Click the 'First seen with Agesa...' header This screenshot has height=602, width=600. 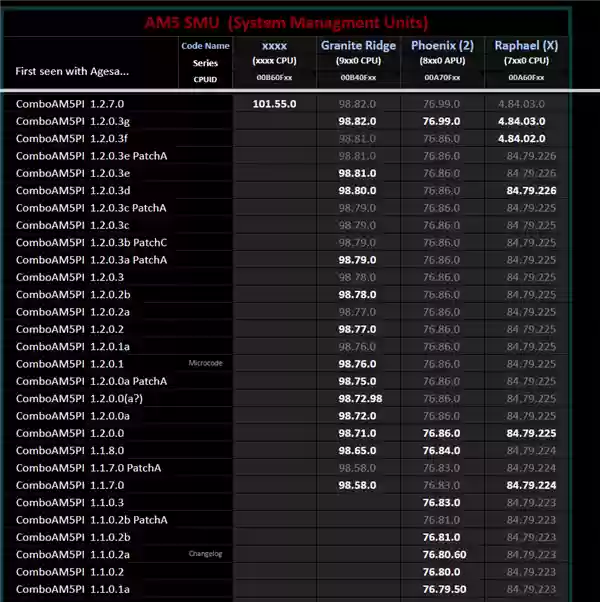point(72,71)
